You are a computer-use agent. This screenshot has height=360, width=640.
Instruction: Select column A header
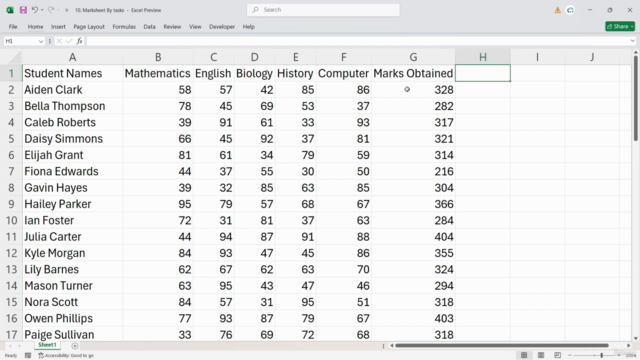(x=72, y=57)
